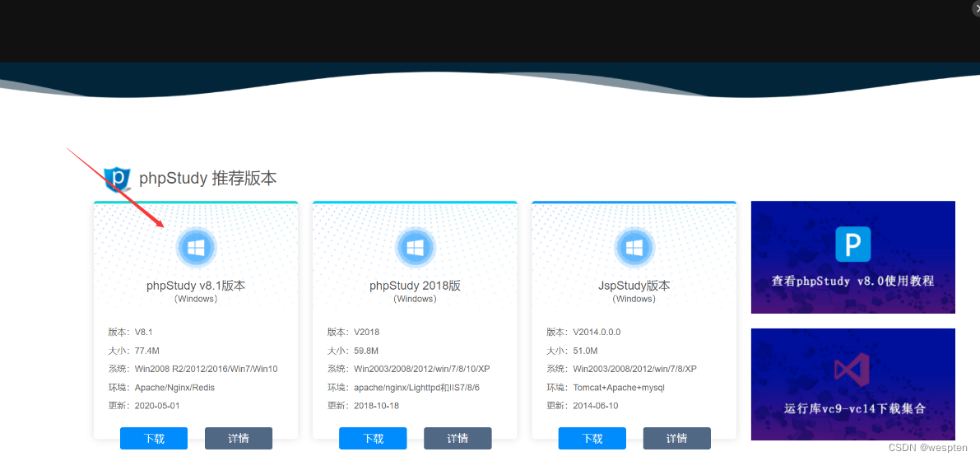Download JspStudy with 下载 button

[592, 439]
